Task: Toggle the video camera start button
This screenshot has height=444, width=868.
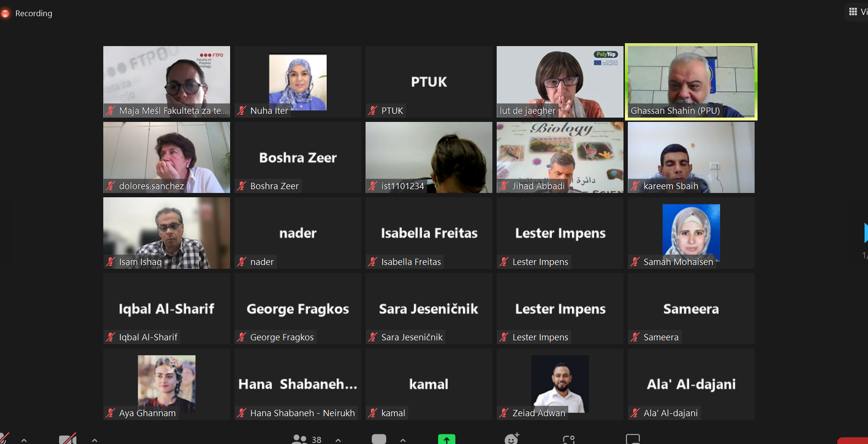Action: point(68,439)
